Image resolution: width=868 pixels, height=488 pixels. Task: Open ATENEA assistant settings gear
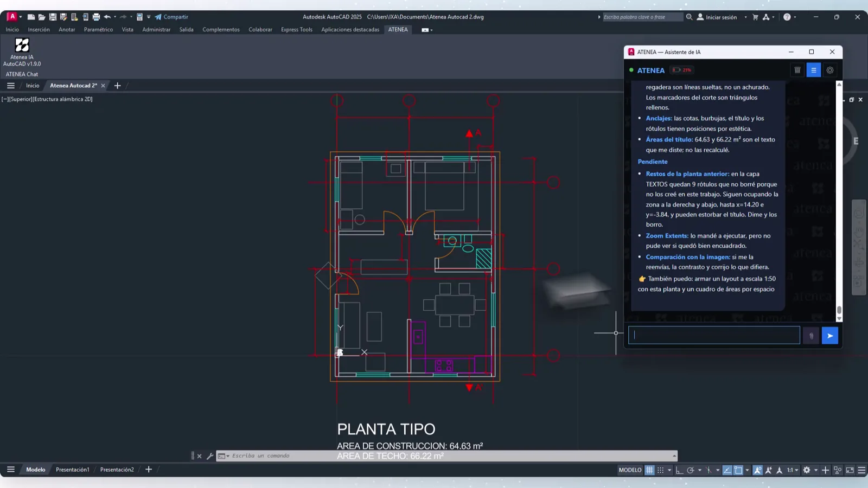(x=830, y=70)
